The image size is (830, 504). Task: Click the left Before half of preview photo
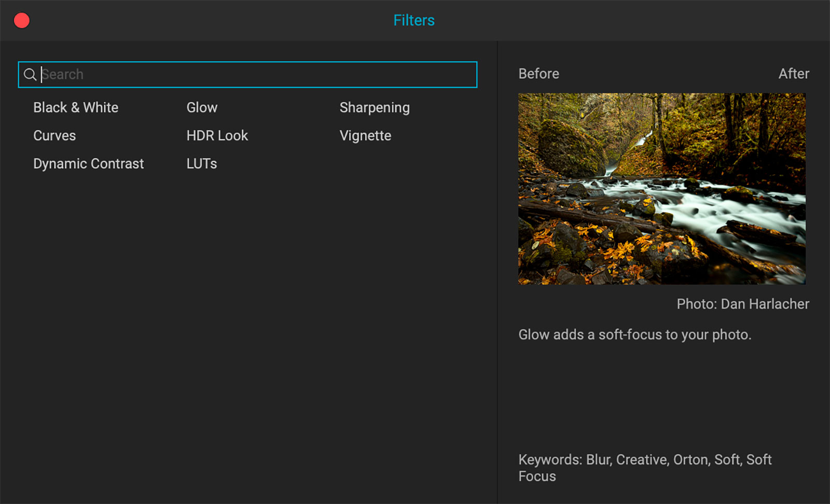click(x=590, y=189)
